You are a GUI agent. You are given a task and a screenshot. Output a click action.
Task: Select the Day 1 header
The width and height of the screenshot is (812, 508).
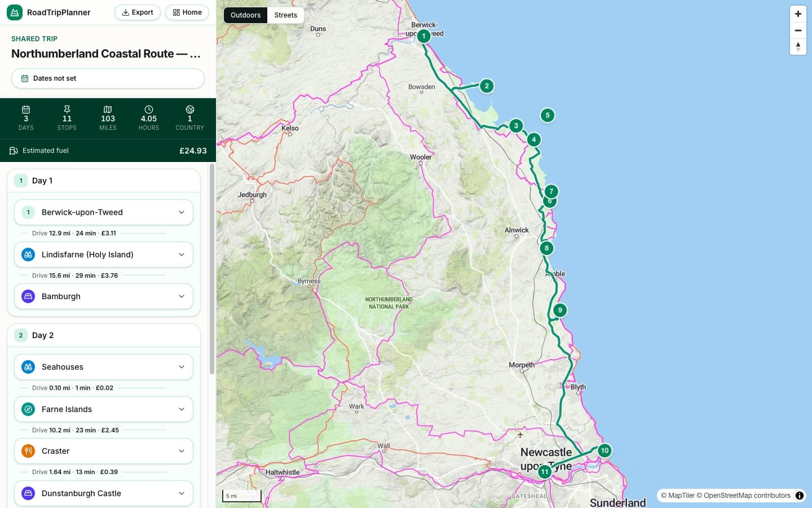pos(104,181)
